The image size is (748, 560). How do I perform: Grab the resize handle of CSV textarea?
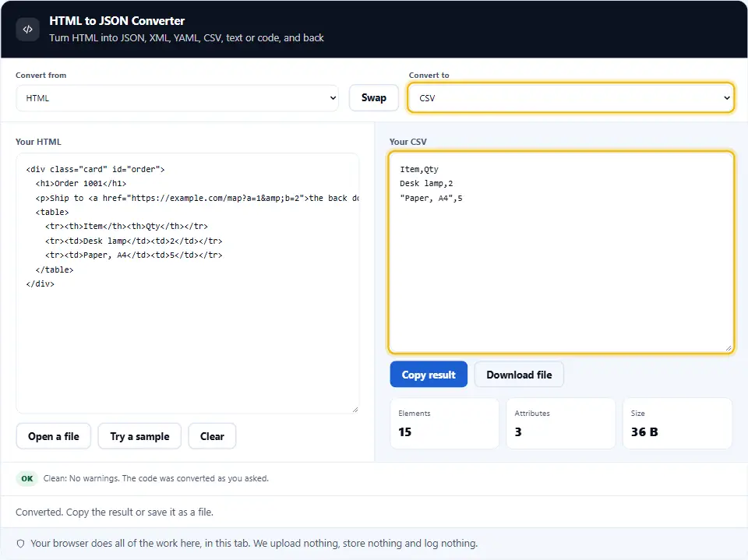pos(729,348)
